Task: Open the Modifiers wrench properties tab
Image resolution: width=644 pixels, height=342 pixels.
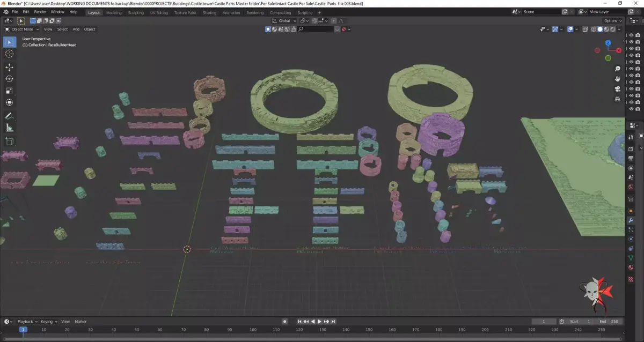Action: pos(631,220)
